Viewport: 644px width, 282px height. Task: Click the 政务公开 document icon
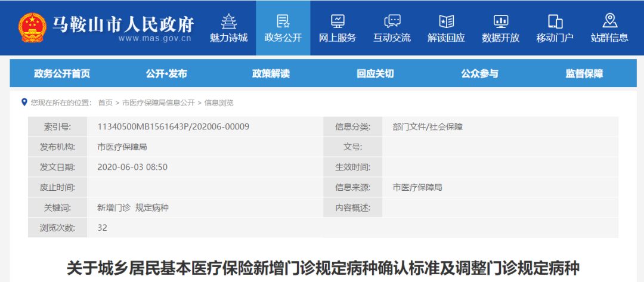(283, 20)
